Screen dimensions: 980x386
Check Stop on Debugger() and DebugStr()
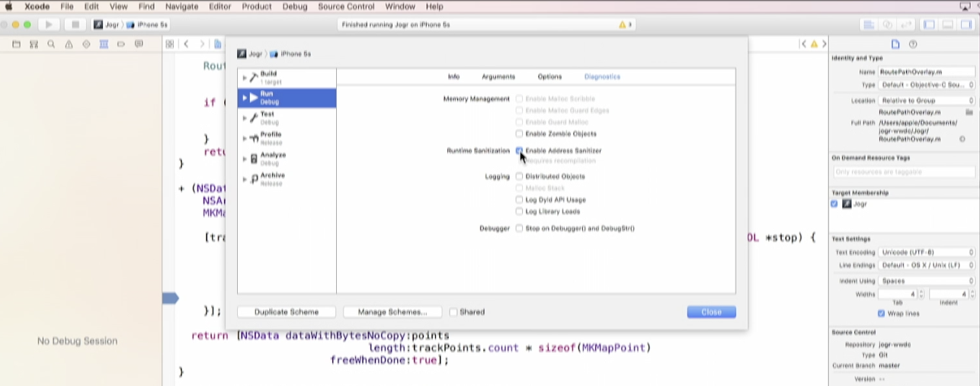519,228
